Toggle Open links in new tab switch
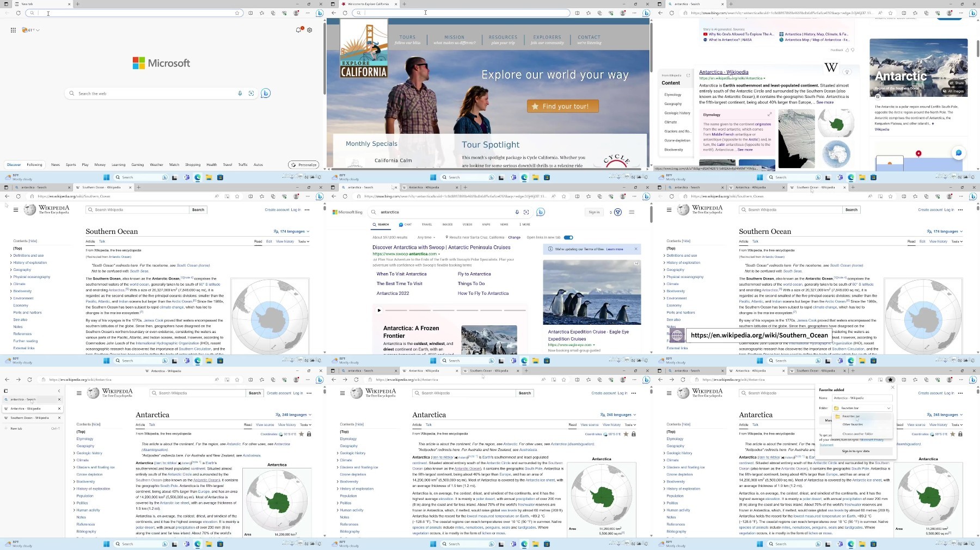980x550 pixels. coord(568,237)
